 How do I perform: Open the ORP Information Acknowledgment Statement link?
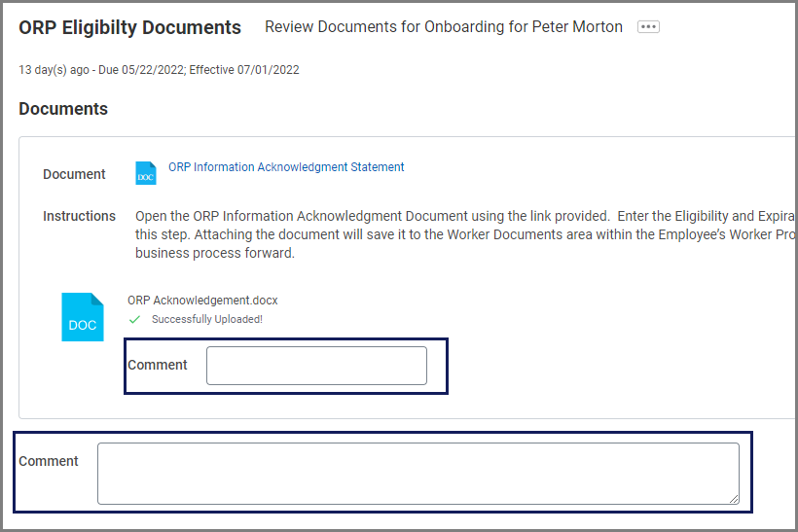tap(286, 167)
